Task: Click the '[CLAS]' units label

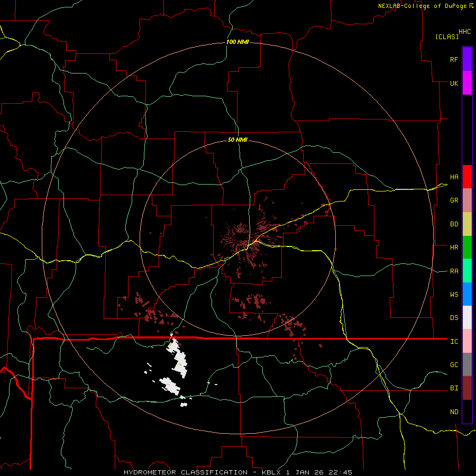Action: pyautogui.click(x=447, y=36)
